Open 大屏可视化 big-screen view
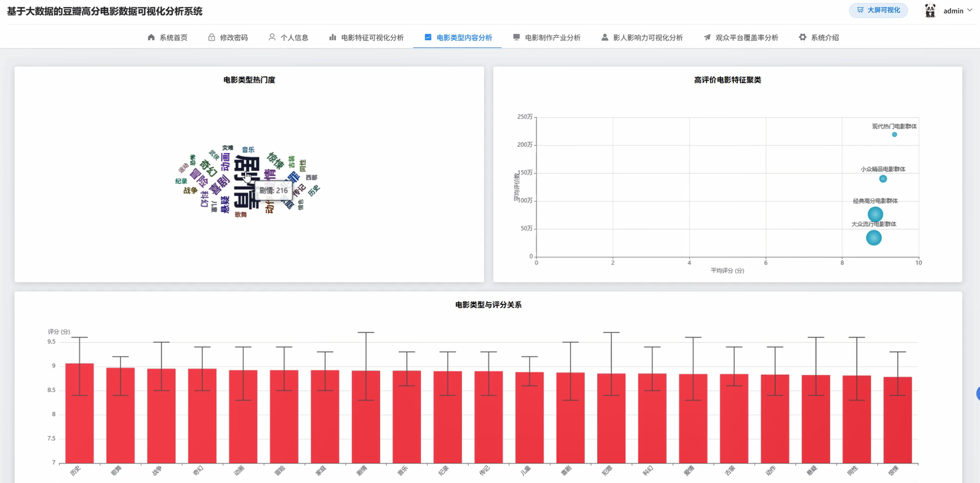 pyautogui.click(x=879, y=10)
